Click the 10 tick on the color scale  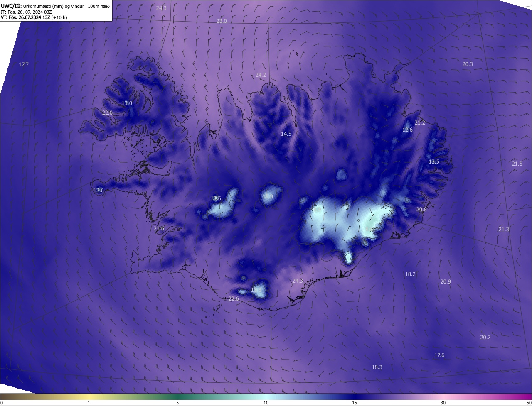pos(266,403)
